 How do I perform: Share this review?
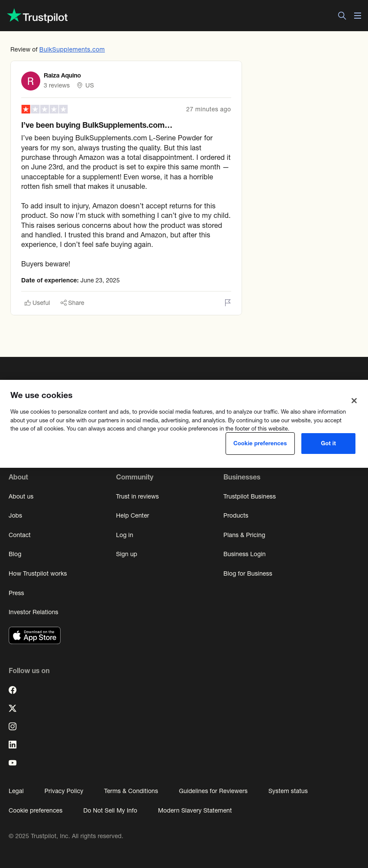tap(72, 303)
